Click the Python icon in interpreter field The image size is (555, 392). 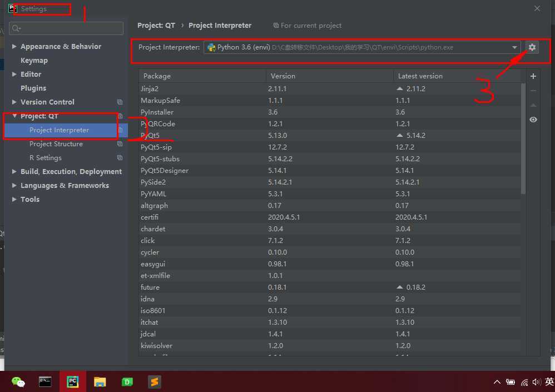(211, 47)
